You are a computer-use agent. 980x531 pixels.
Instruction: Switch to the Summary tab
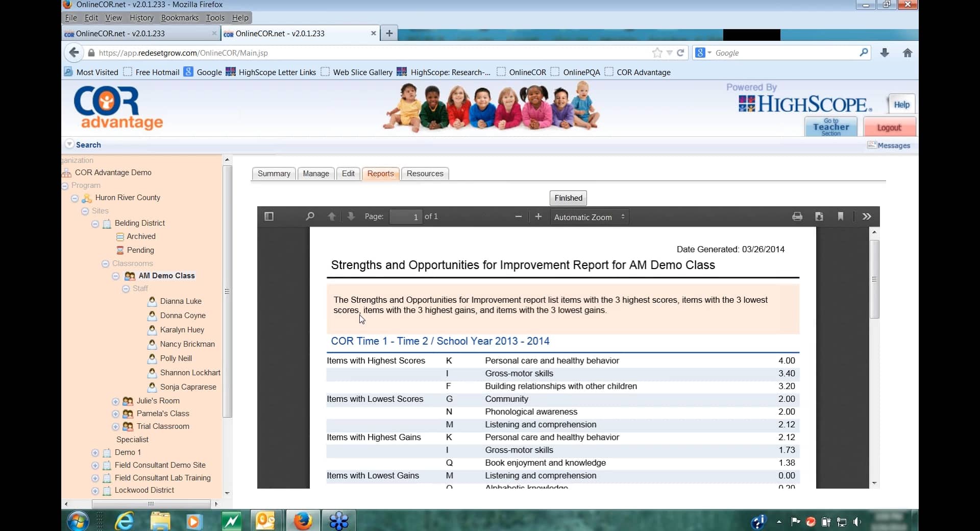(274, 174)
